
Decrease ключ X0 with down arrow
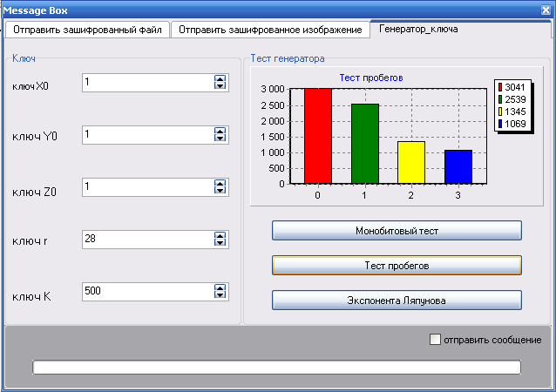pos(220,85)
